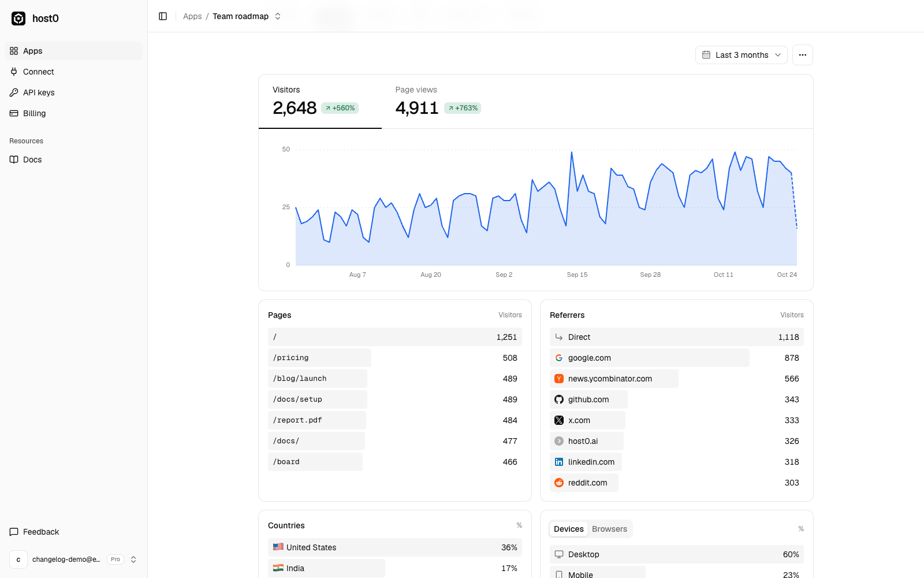Click the Sep 15 peak on the chart
924x578 pixels.
pos(572,153)
